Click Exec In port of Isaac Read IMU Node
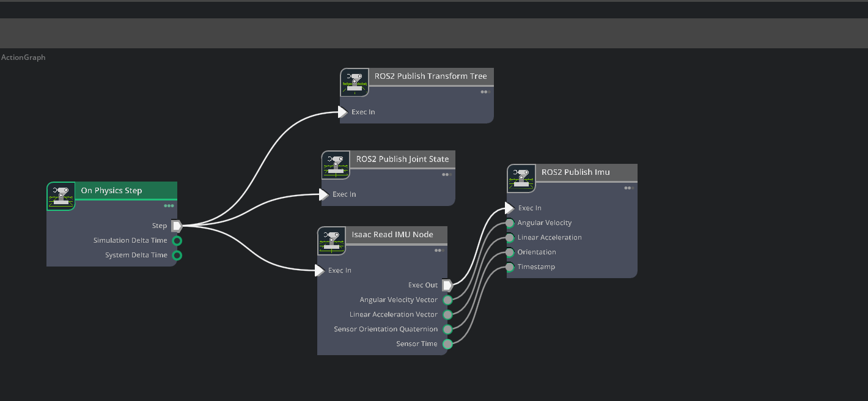 pyautogui.click(x=320, y=270)
